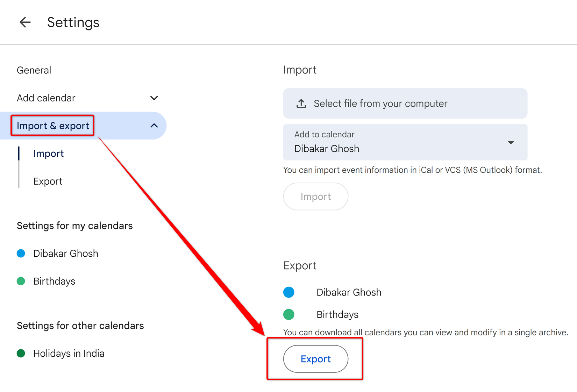The width and height of the screenshot is (577, 392).
Task: Click the green circle beside Birthdays under Export
Action: click(x=289, y=314)
